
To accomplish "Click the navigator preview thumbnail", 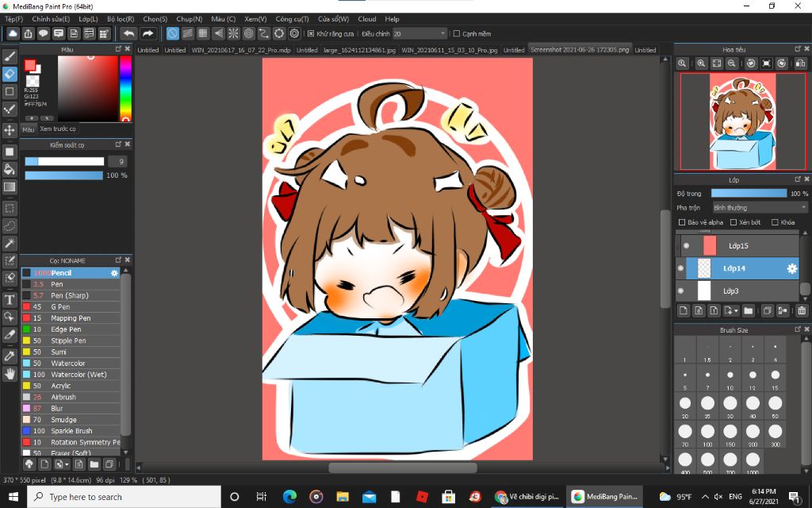I will [x=742, y=121].
